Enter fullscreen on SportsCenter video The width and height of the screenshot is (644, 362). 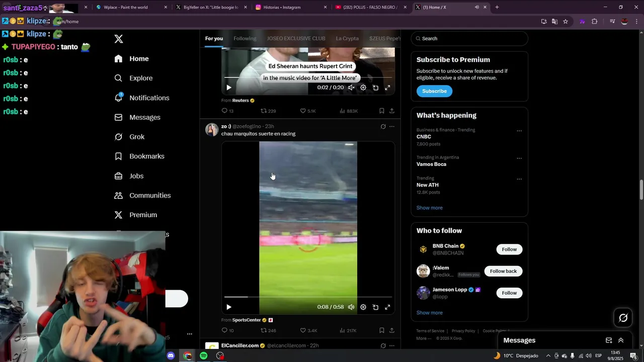click(387, 307)
